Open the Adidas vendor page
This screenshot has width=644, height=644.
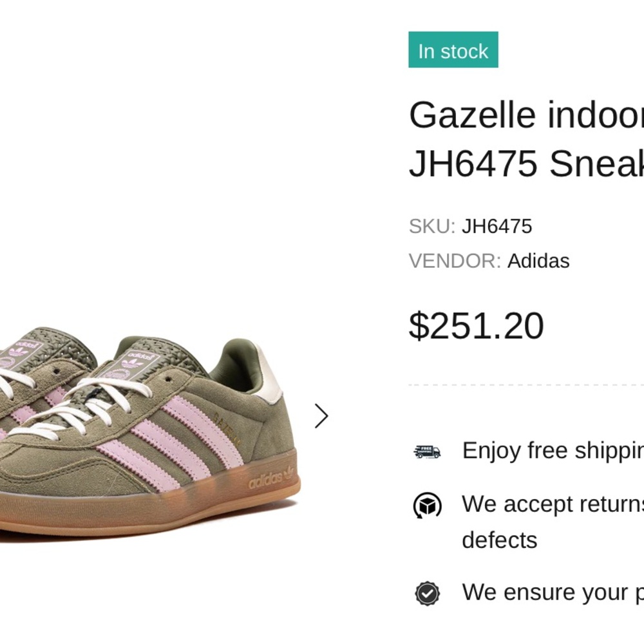pyautogui.click(x=538, y=261)
